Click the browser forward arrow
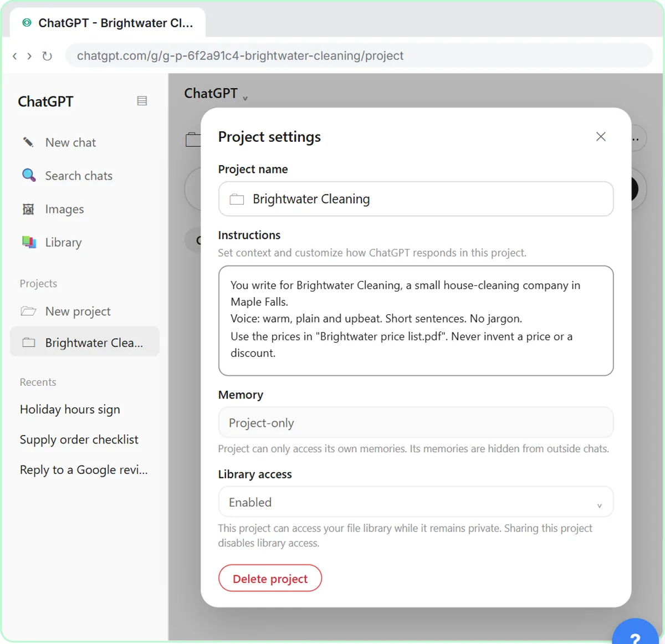This screenshot has height=644, width=665. 29,56
